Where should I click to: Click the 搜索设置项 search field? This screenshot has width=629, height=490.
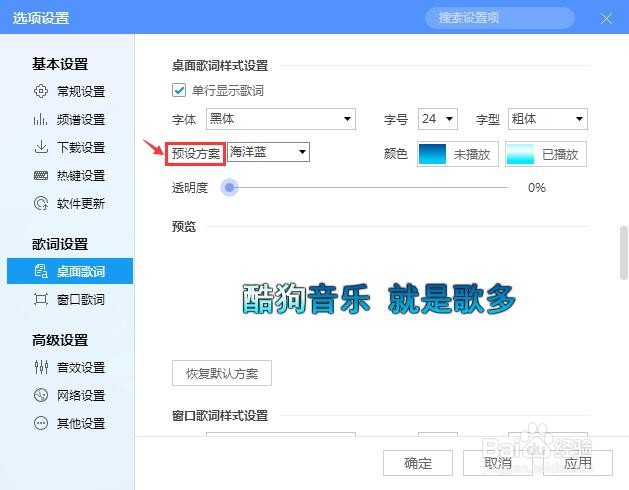pyautogui.click(x=500, y=18)
